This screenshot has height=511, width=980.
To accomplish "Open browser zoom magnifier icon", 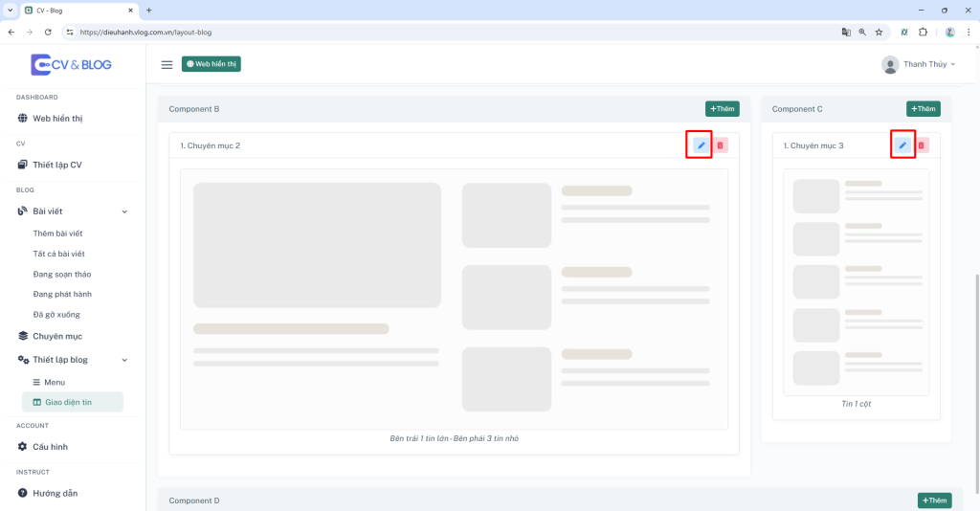I will tap(862, 32).
